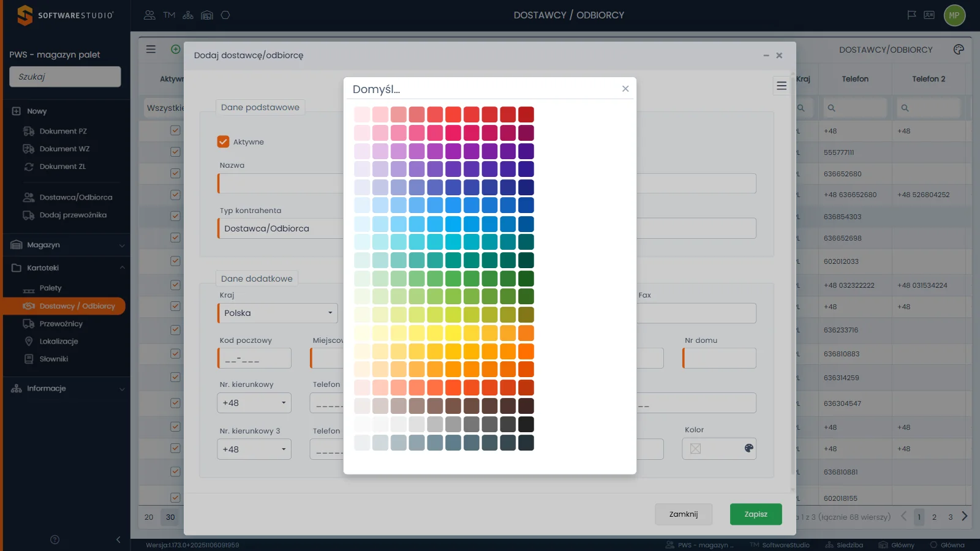Open the users icon in top bar
The image size is (980, 551).
pyautogui.click(x=149, y=15)
